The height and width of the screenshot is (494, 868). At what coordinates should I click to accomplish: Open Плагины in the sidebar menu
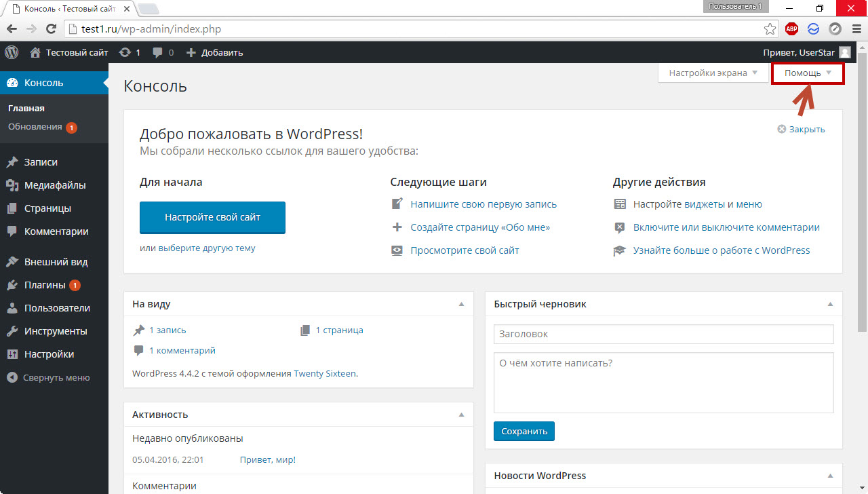[45, 285]
